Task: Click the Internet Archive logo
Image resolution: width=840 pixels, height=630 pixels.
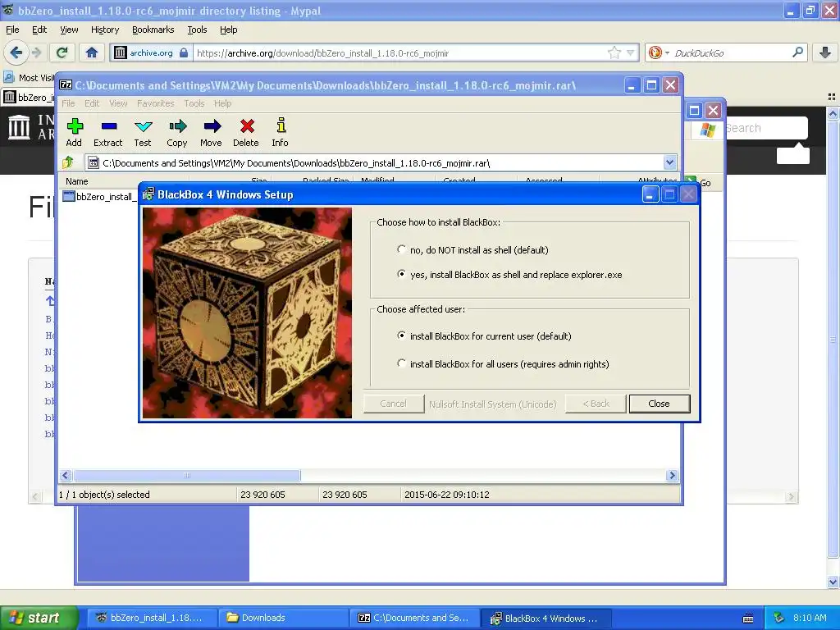Action: click(20, 127)
